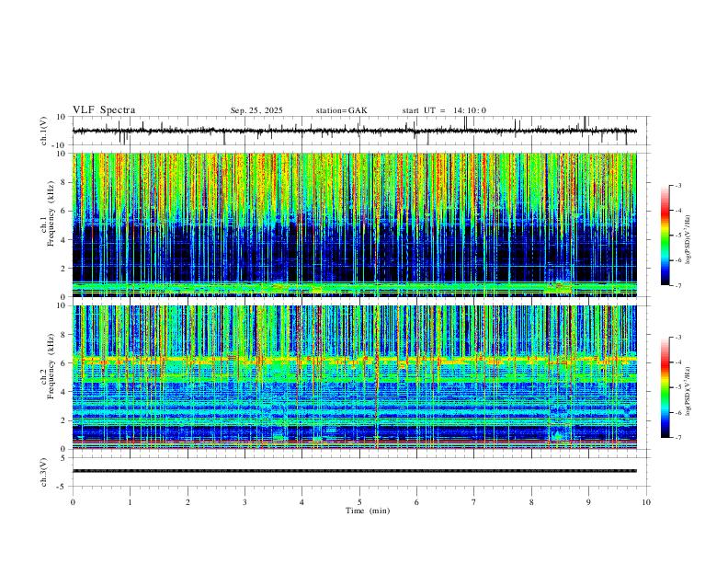Click the ch.1 'Frequency (kHz)' axis label
728x563 pixels.
pyautogui.click(x=51, y=214)
